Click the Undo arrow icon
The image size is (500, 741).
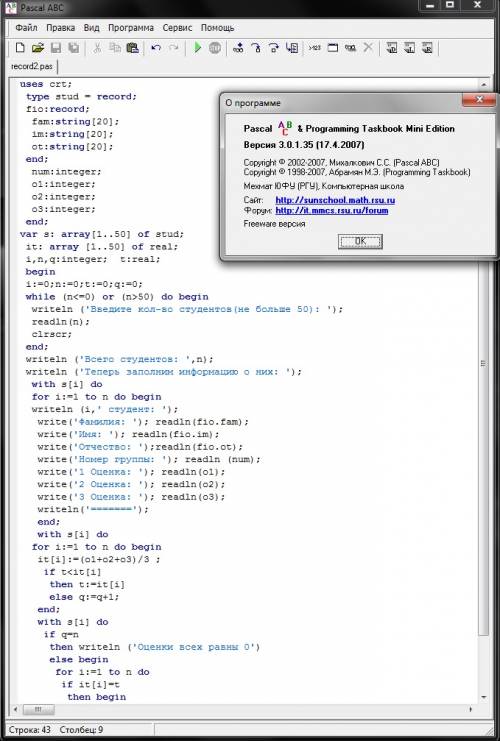click(156, 48)
